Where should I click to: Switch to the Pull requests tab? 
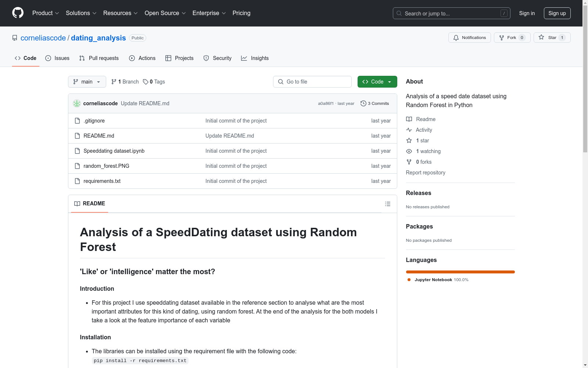pos(99,58)
